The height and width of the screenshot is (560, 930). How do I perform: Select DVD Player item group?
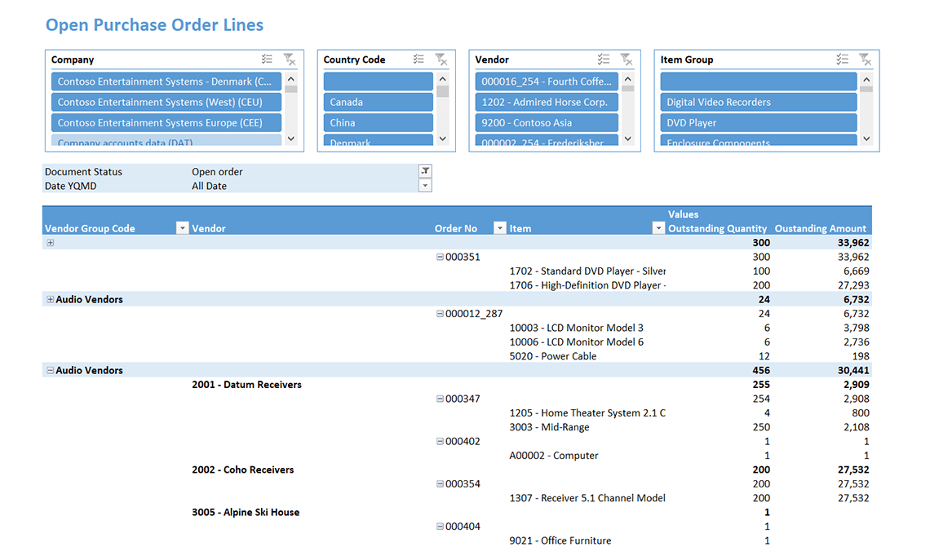coord(759,122)
